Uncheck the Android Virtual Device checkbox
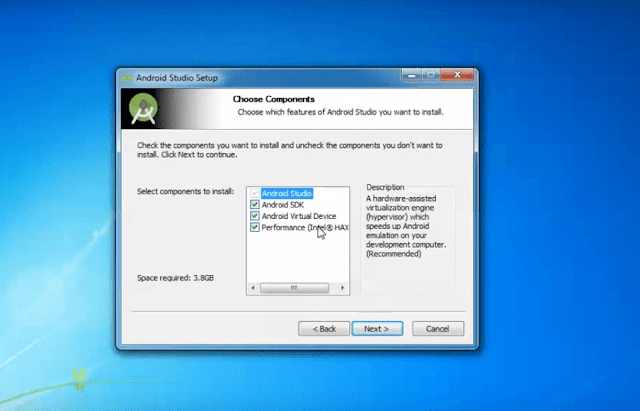 click(255, 216)
